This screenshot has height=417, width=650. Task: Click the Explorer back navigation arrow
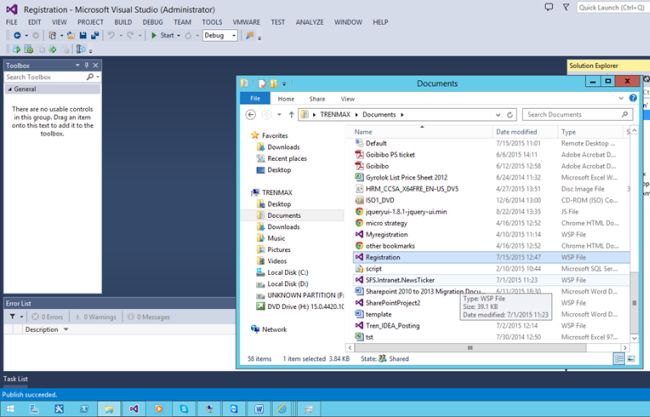click(250, 116)
